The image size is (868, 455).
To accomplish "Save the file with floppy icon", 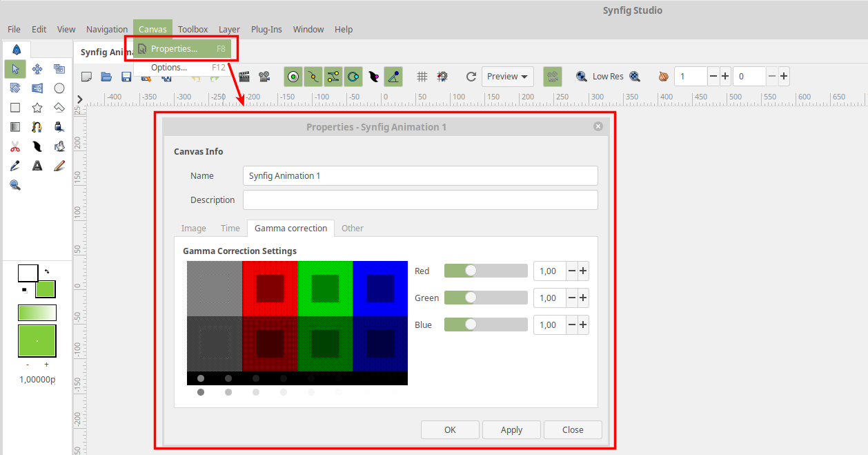I will [126, 77].
